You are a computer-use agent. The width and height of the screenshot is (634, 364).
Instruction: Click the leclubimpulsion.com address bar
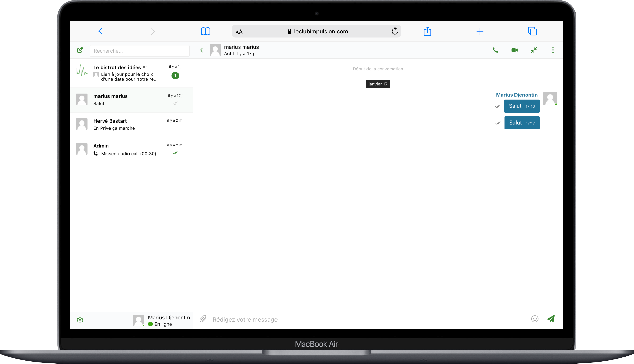pos(316,31)
